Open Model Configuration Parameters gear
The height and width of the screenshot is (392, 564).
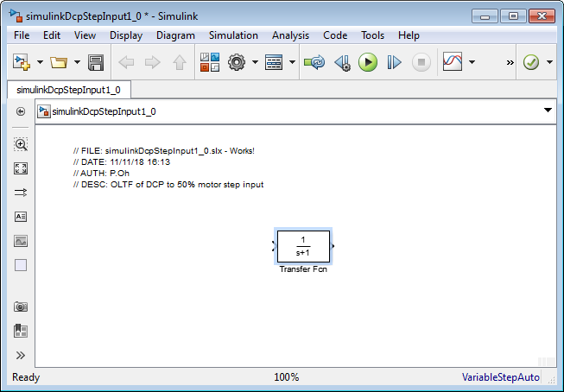[x=237, y=62]
